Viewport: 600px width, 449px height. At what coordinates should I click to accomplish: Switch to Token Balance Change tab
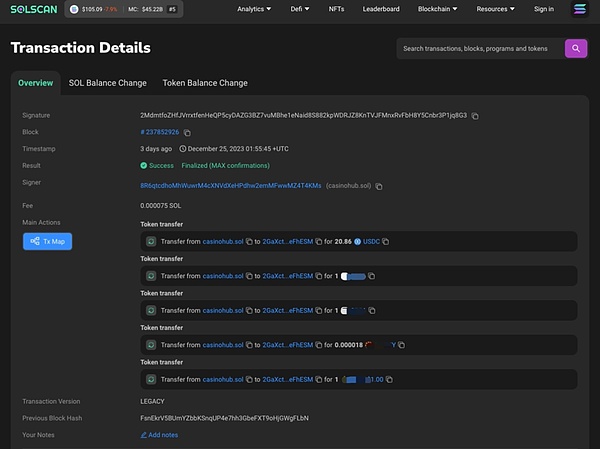204,83
